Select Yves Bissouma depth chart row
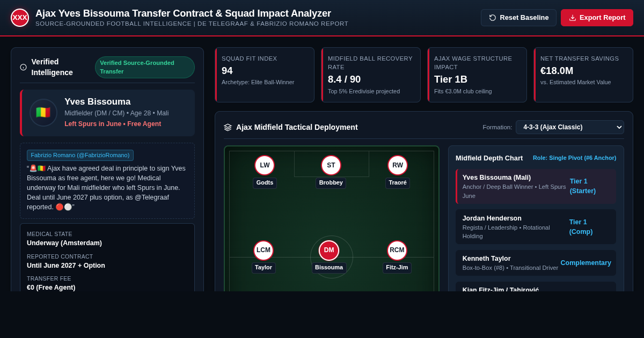This screenshot has width=644, height=338. [x=536, y=186]
